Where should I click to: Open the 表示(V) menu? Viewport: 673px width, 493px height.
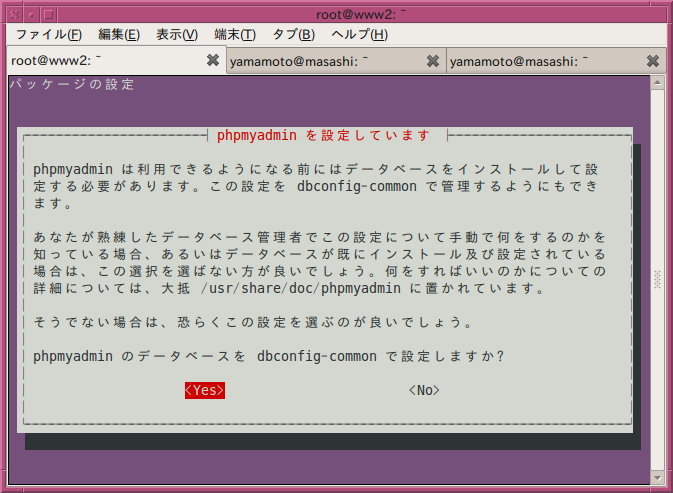point(177,34)
